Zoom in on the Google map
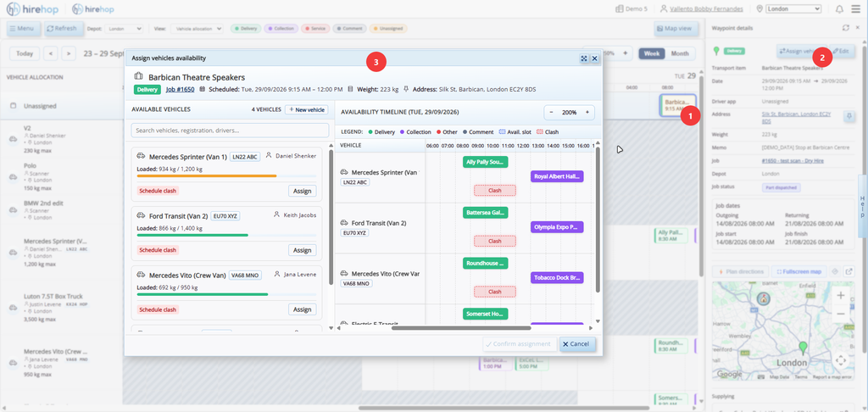The width and height of the screenshot is (868, 412). coord(840,295)
